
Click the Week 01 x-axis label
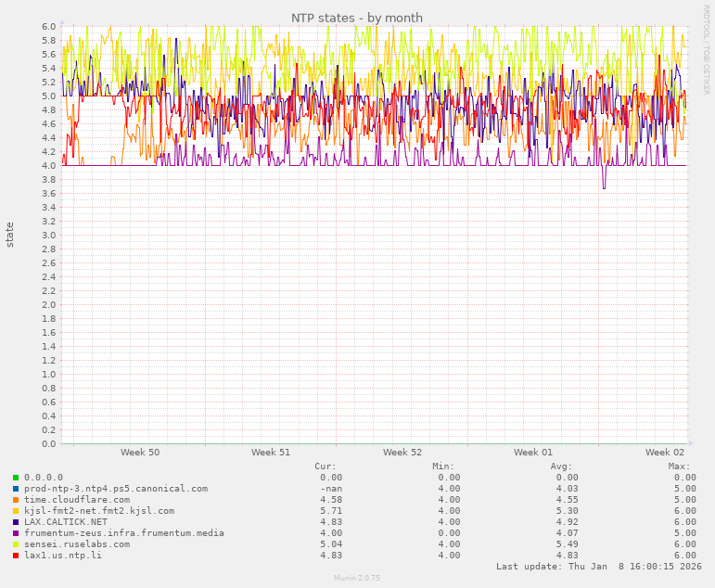pyautogui.click(x=533, y=453)
